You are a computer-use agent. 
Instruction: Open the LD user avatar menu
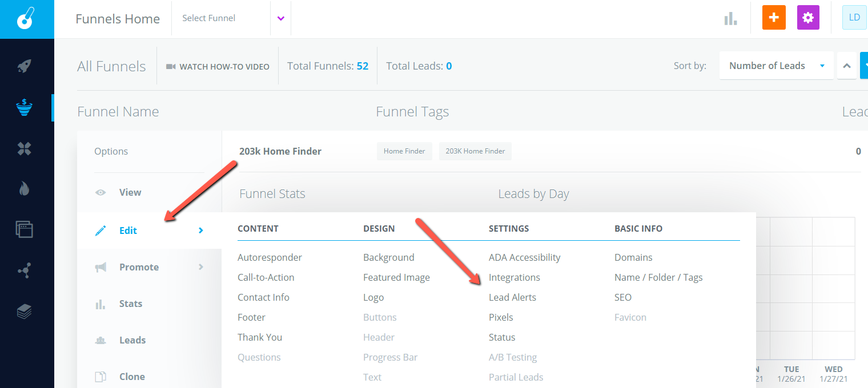(854, 18)
